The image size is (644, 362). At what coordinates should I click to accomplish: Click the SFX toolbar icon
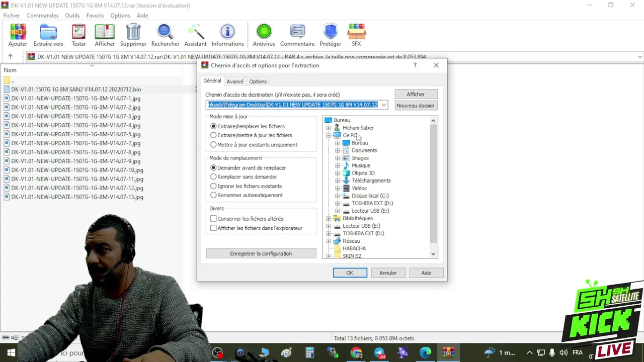click(356, 35)
